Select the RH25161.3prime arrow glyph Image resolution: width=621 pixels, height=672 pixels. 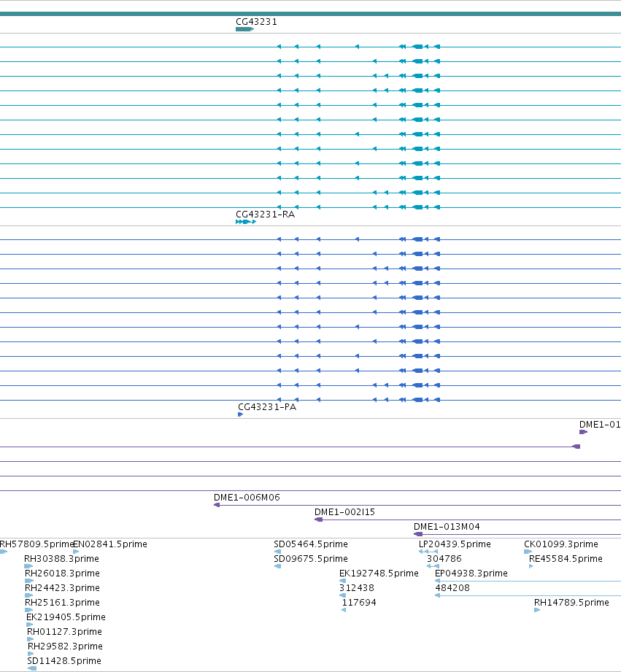[x=29, y=610]
